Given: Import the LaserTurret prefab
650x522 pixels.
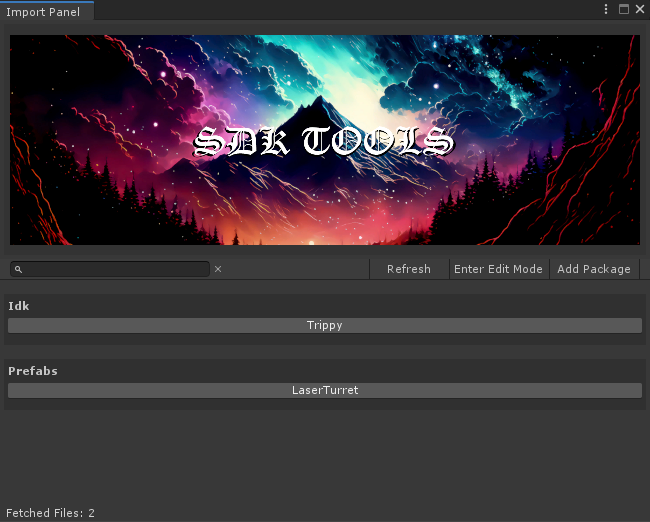Looking at the screenshot, I should tap(324, 390).
